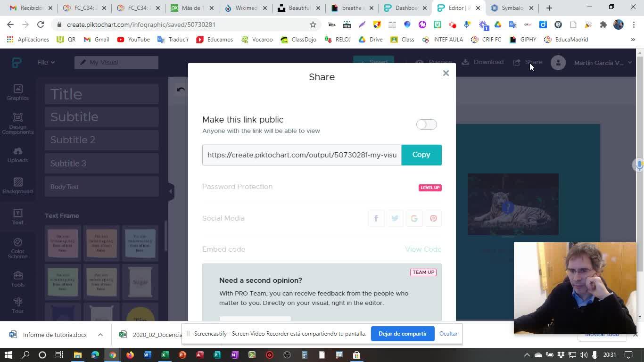Go back in browser history

(x=10, y=25)
